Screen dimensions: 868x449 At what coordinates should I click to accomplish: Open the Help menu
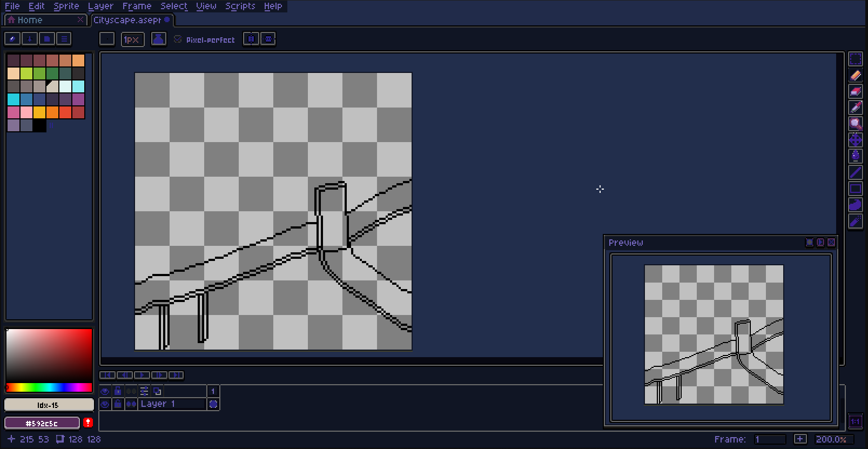[x=273, y=6]
